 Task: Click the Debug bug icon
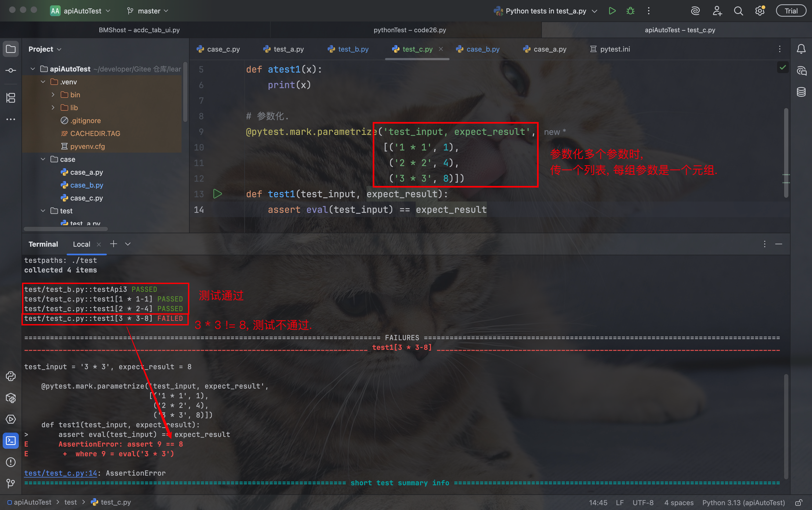point(630,11)
